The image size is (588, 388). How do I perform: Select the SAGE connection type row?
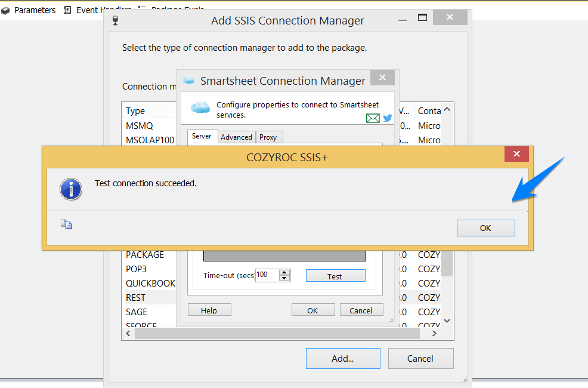coord(150,312)
